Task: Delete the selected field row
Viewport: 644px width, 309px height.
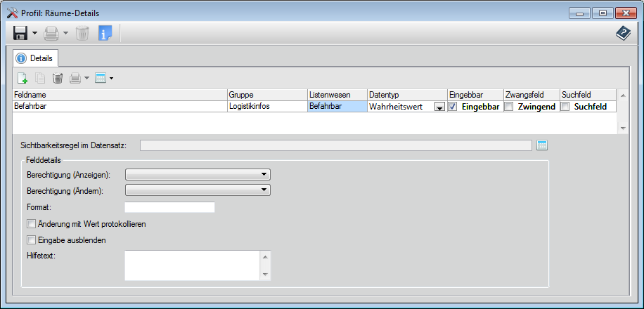Action: 58,78
